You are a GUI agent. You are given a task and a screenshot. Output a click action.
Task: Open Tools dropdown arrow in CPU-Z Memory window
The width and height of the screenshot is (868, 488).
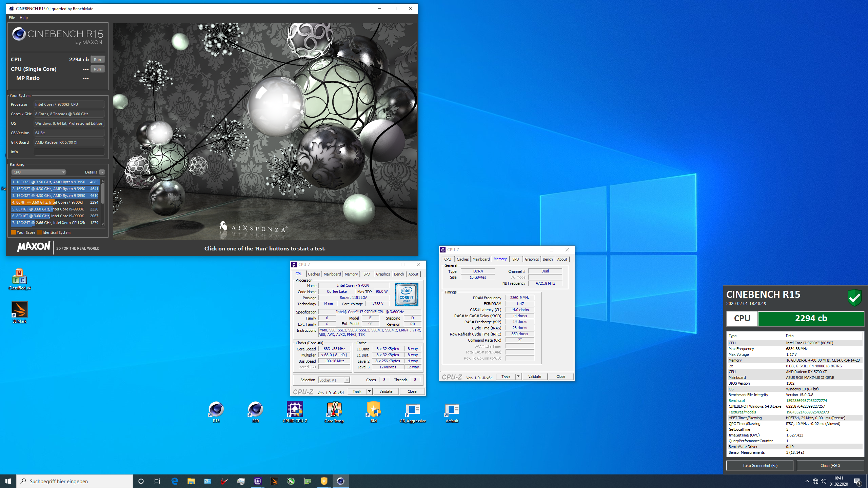pos(518,377)
